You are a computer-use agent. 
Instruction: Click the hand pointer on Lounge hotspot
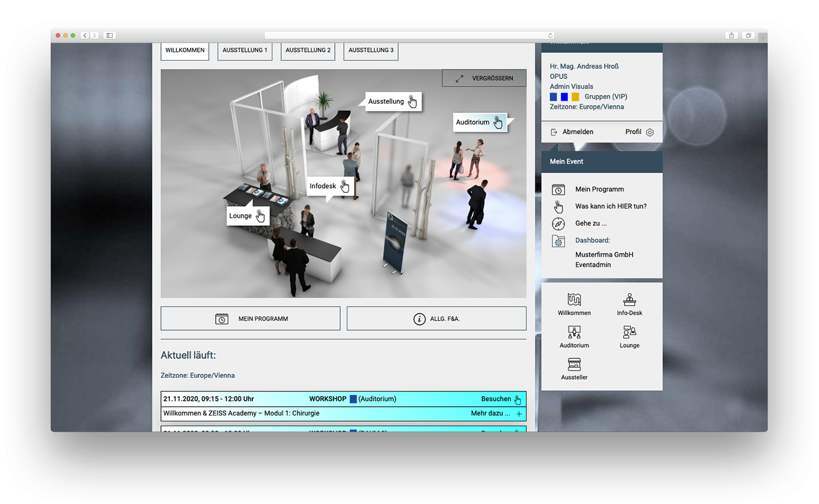(260, 216)
